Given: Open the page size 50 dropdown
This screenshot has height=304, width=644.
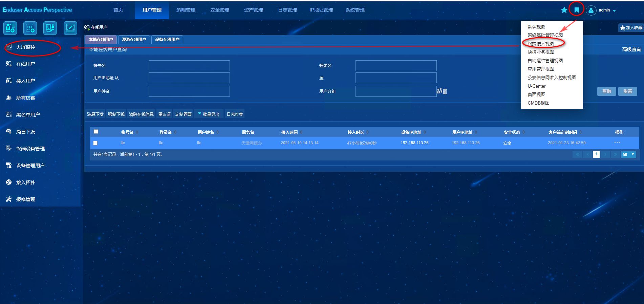Looking at the screenshot, I should [628, 155].
